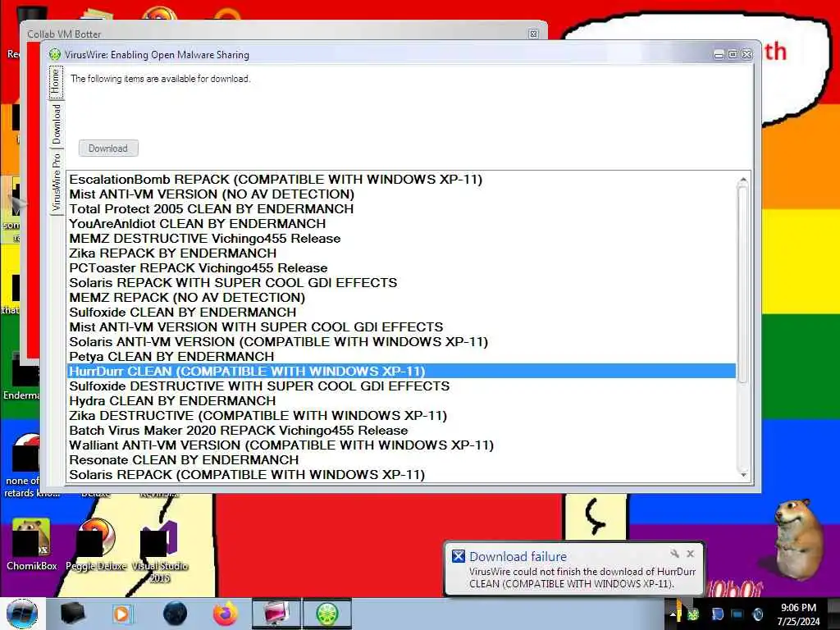
Task: Open the Windows Start orb
Action: (22, 614)
